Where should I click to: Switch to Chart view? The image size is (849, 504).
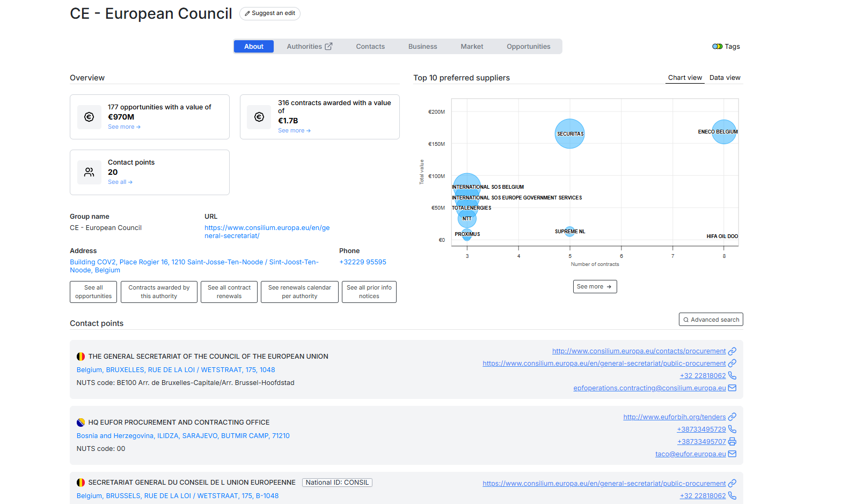point(685,78)
